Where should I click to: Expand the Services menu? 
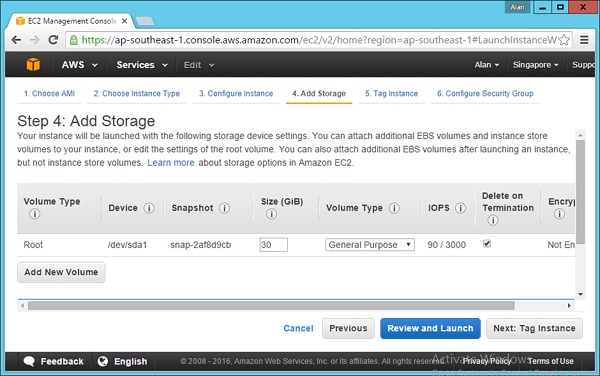click(x=142, y=65)
